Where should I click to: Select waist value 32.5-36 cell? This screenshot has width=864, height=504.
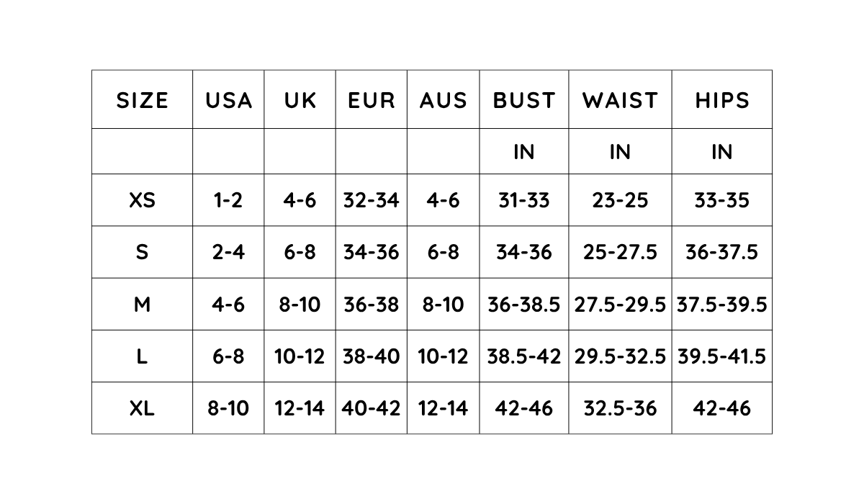pos(621,408)
